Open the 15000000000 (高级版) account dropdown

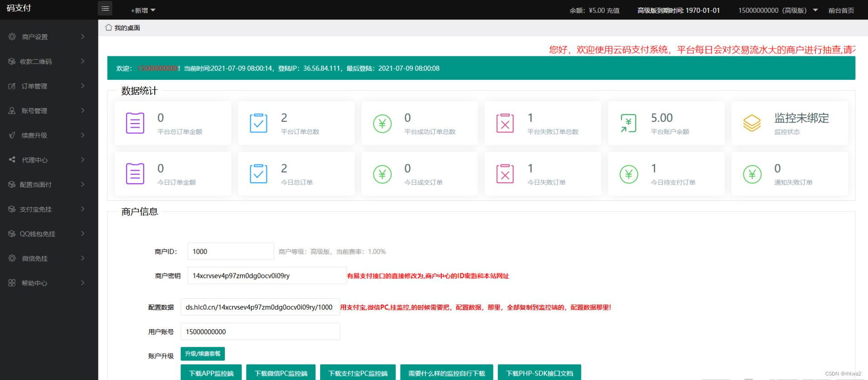coord(778,10)
